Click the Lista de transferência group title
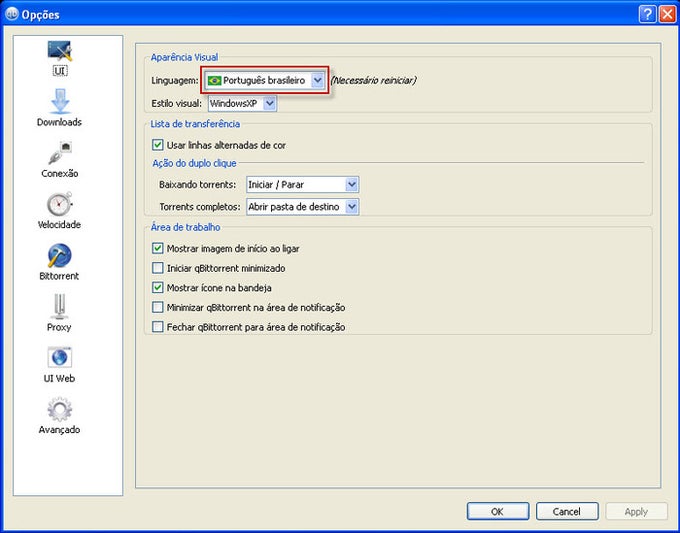 click(195, 124)
